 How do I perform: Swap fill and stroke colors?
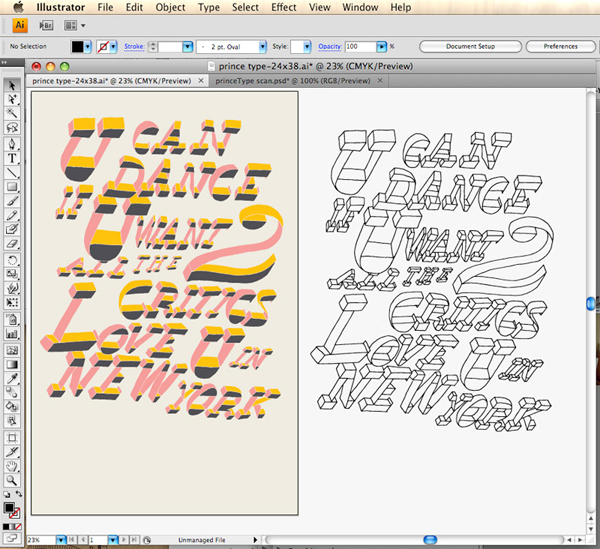pos(18,494)
